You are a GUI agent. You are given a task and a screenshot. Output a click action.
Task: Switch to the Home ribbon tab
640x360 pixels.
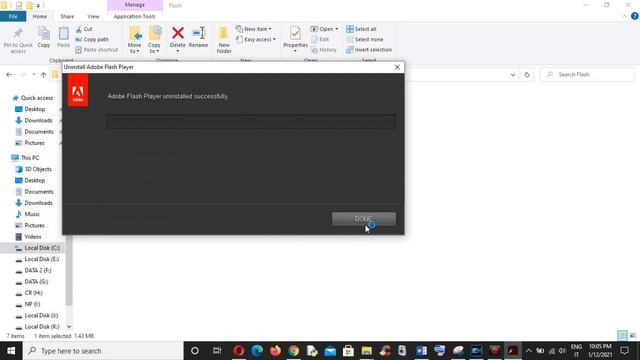[x=40, y=16]
